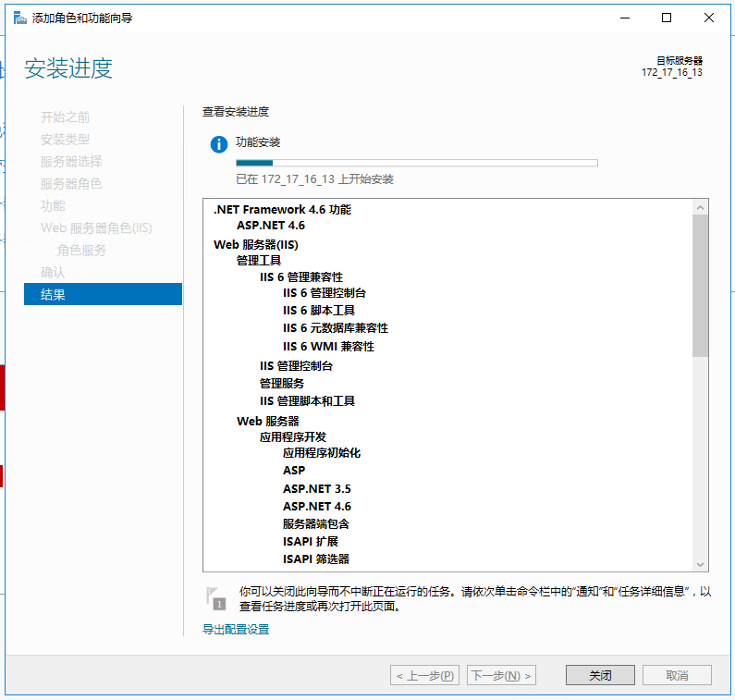
Task: Click the feature list scrollbar thumb
Action: pos(700,287)
